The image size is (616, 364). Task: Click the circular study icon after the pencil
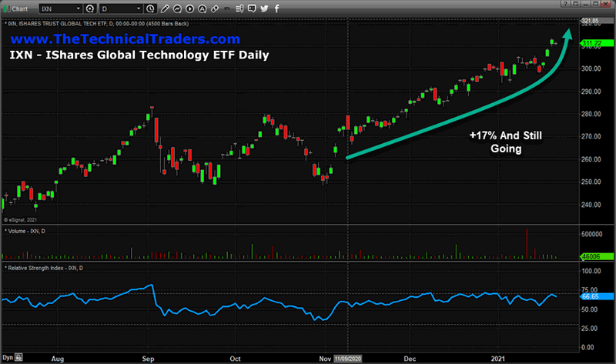tap(179, 8)
